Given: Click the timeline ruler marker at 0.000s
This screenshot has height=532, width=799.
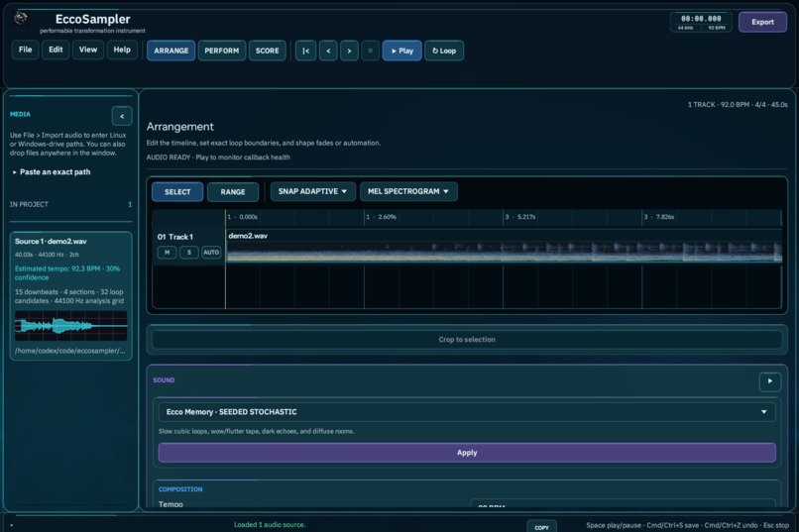Looking at the screenshot, I should (x=242, y=217).
